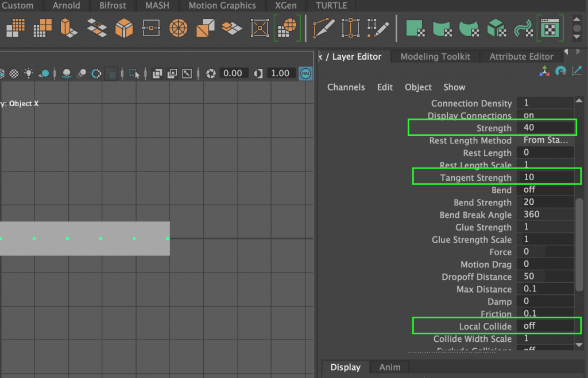Open the Arnold shelf tab
Image resolution: width=588 pixels, height=378 pixels.
click(66, 5)
